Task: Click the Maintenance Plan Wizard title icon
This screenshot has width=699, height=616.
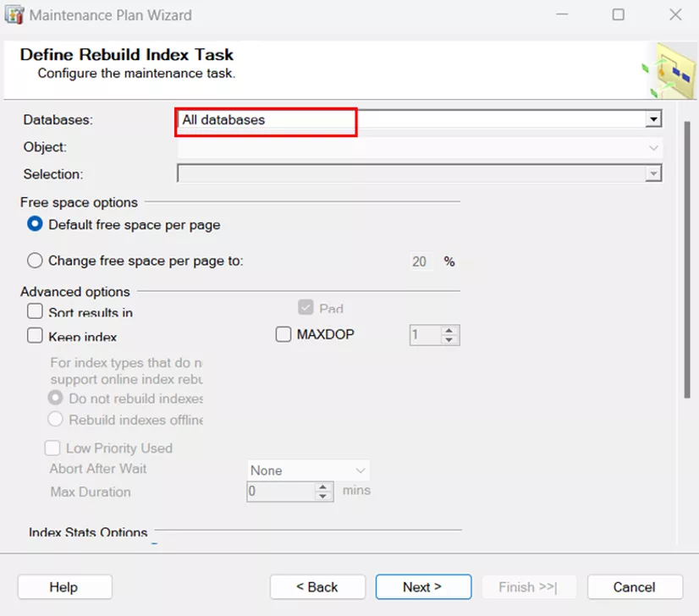Action: 14,15
